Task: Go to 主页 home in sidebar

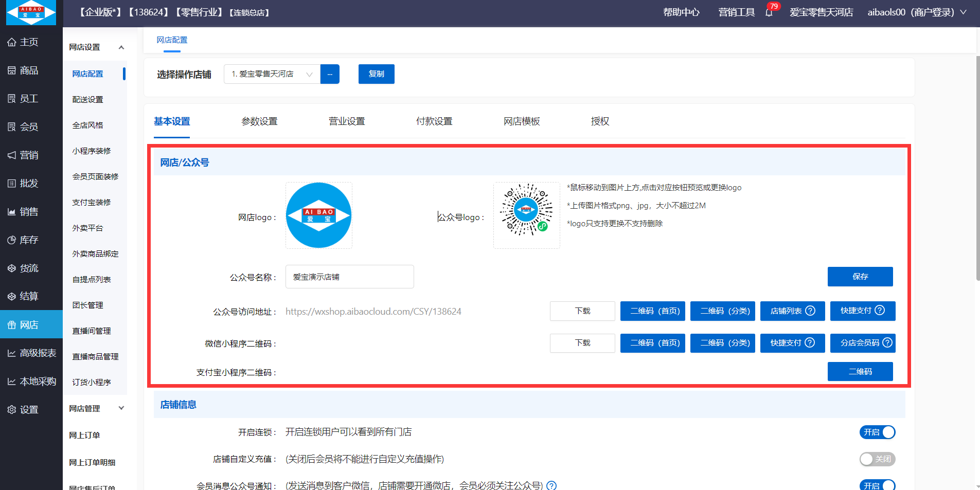Action: click(x=23, y=42)
